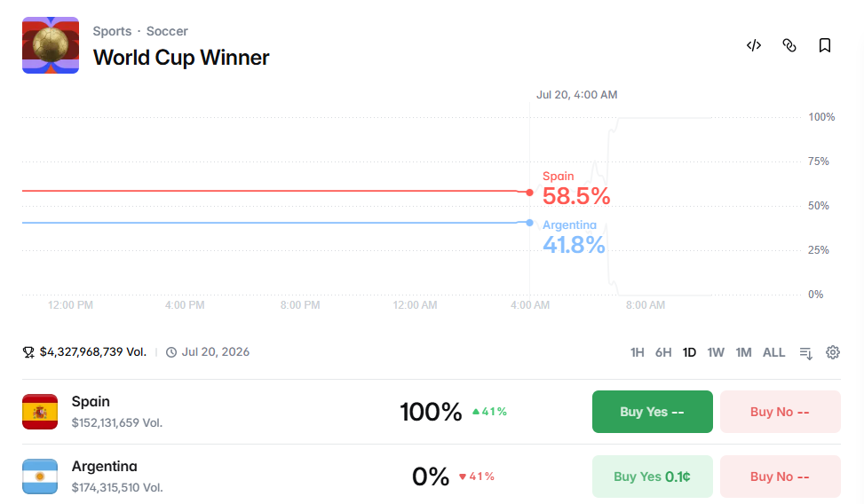Viewport: 864px width, 504px height.
Task: Switch the chart to 1M range
Action: coord(743,352)
